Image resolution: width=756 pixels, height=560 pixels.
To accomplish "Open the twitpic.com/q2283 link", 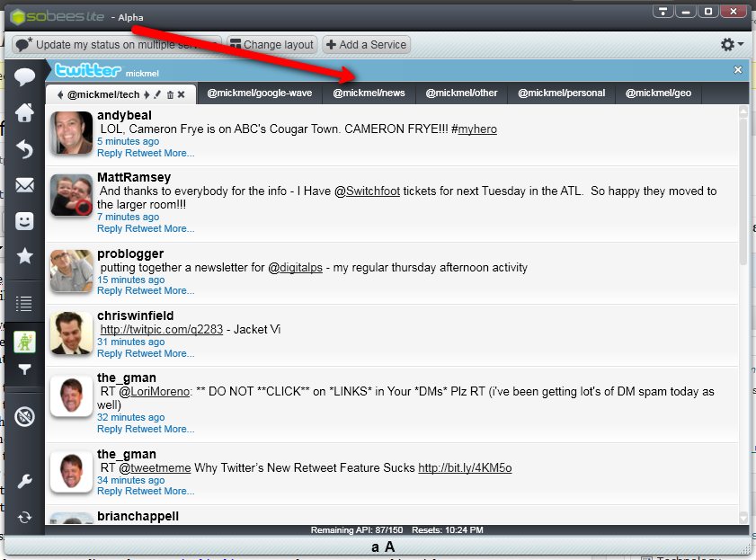I will point(162,330).
